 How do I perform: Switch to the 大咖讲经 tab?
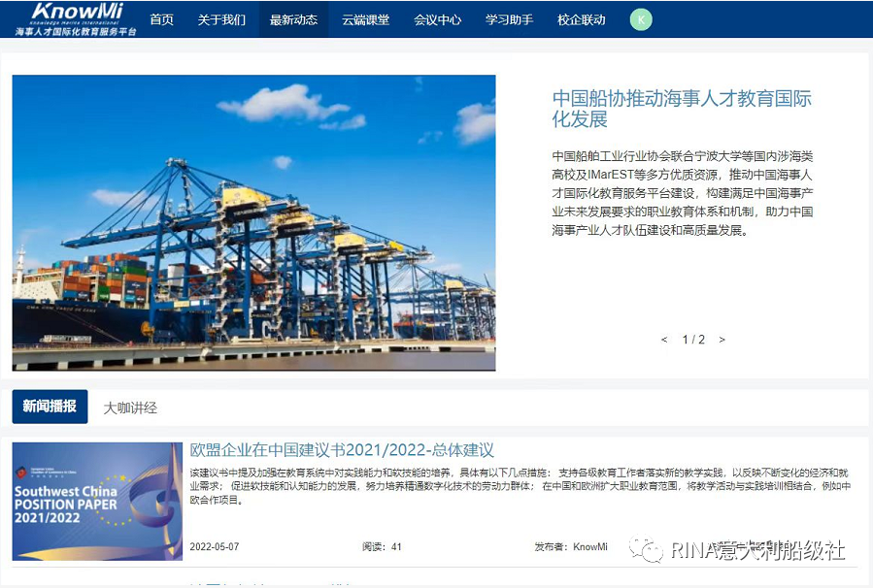tap(130, 408)
